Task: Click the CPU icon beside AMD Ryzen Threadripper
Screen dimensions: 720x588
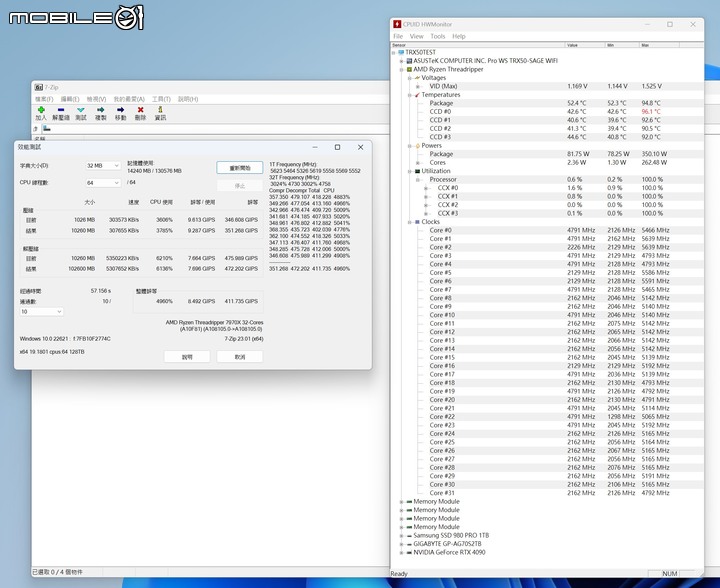Action: point(409,69)
